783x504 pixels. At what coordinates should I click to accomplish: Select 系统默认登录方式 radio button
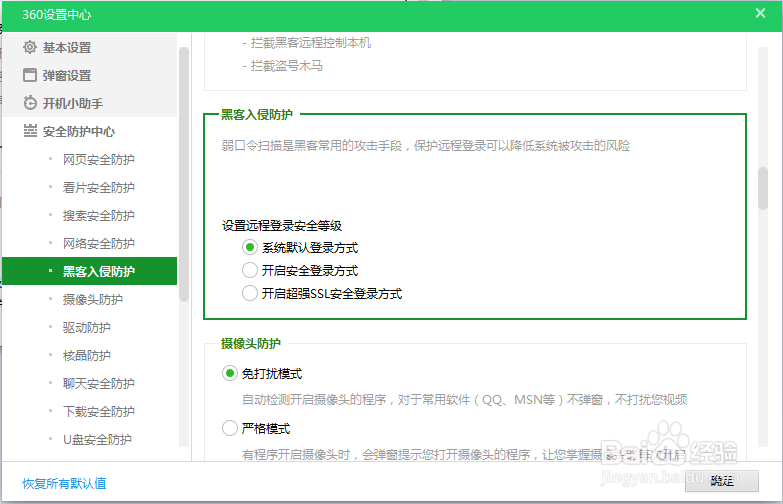250,247
